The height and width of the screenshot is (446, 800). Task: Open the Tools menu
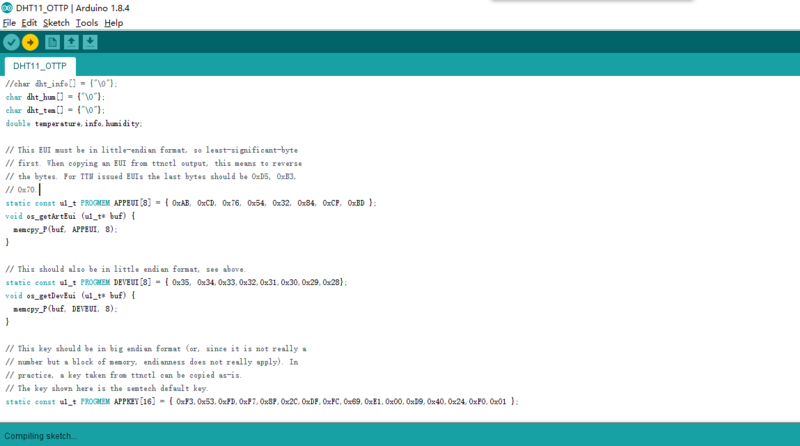[87, 23]
